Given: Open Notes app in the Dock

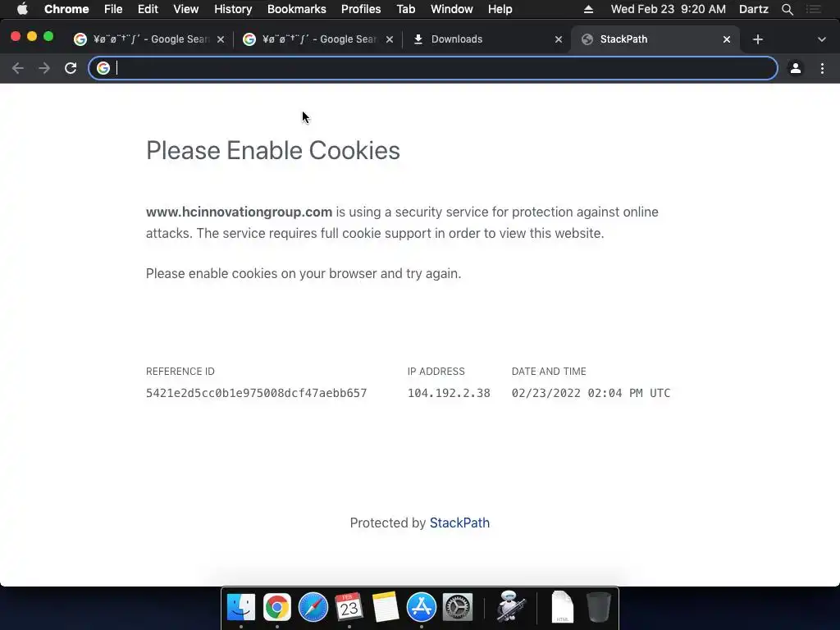Looking at the screenshot, I should [386, 608].
